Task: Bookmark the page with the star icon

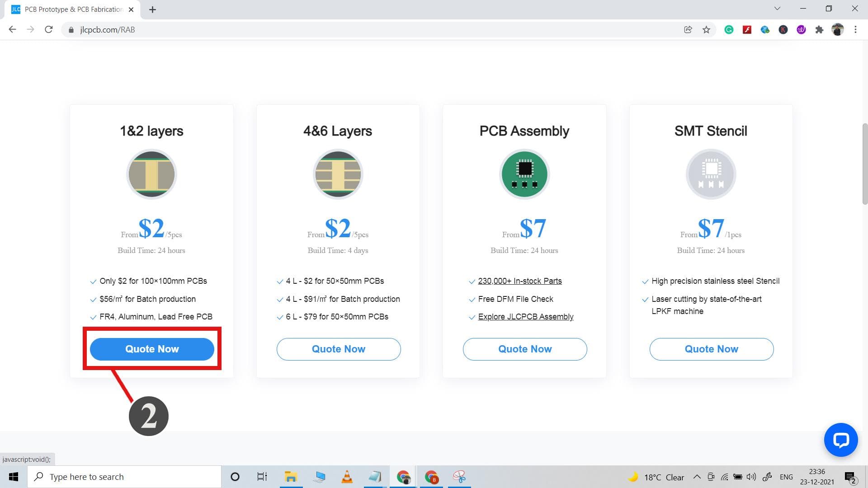Action: 706,29
